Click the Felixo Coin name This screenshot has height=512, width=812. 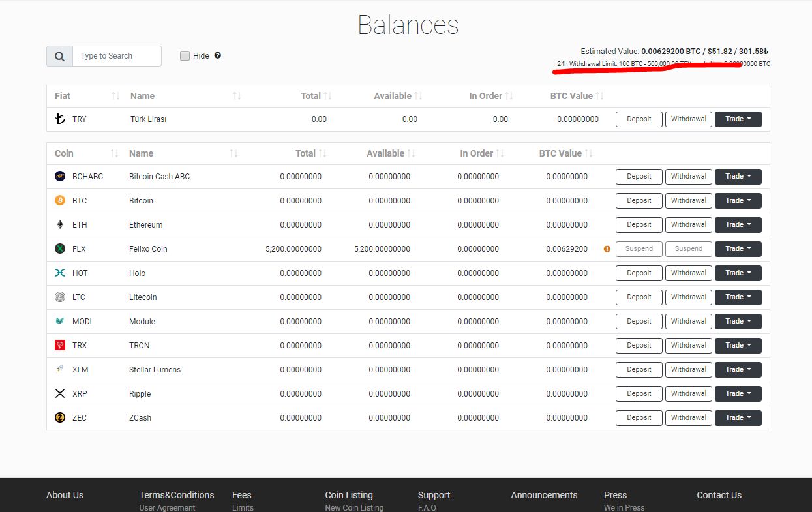[x=148, y=248]
